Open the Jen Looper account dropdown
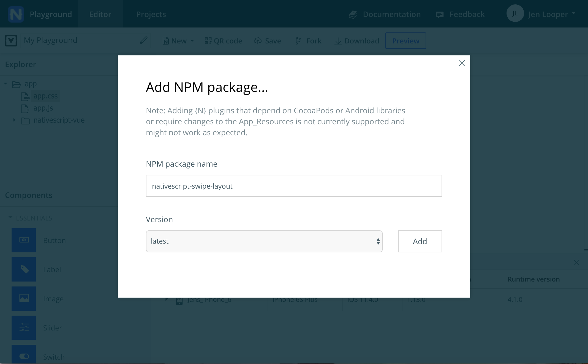588x364 pixels. [x=552, y=14]
